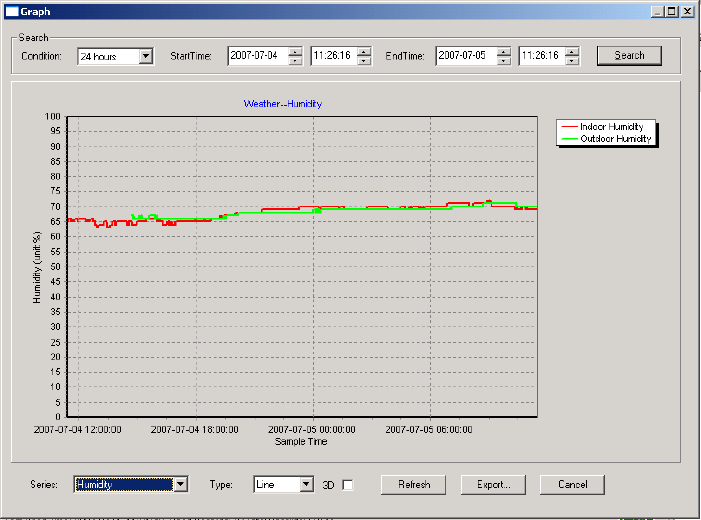Click the EndTime time field 11:26:16
Image resolution: width=701 pixels, height=520 pixels.
542,56
